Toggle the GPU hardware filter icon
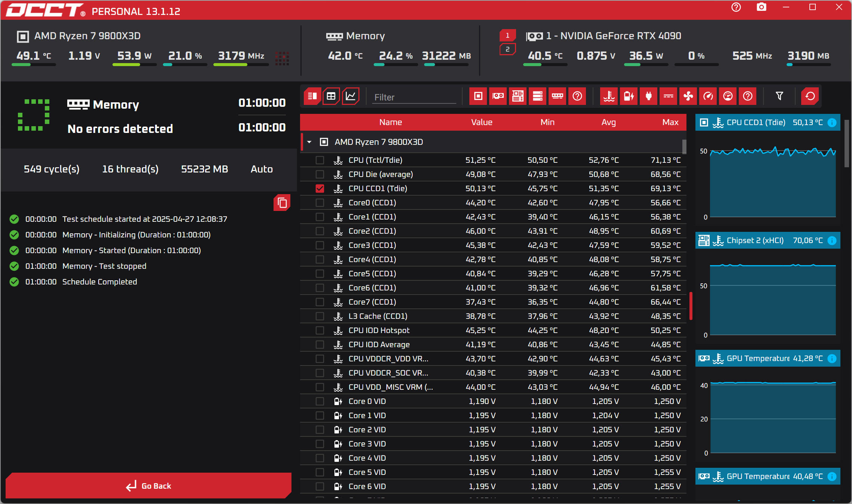 point(498,97)
